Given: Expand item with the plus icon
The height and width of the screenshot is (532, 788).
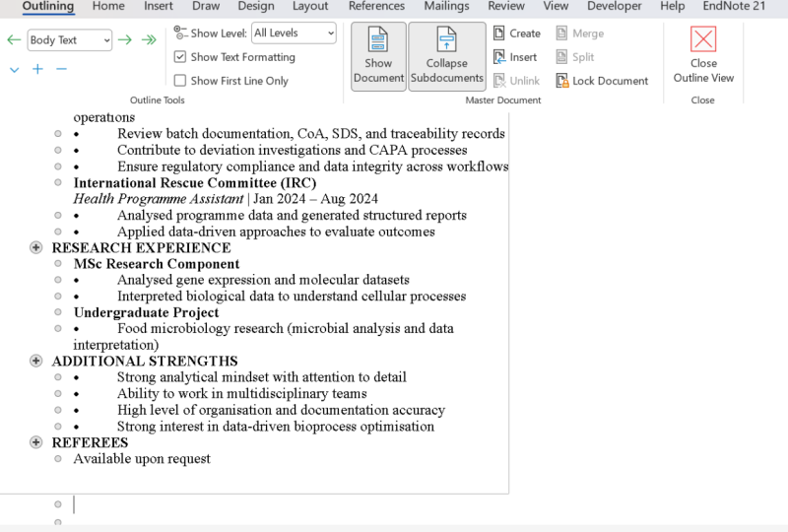Looking at the screenshot, I should (37, 69).
